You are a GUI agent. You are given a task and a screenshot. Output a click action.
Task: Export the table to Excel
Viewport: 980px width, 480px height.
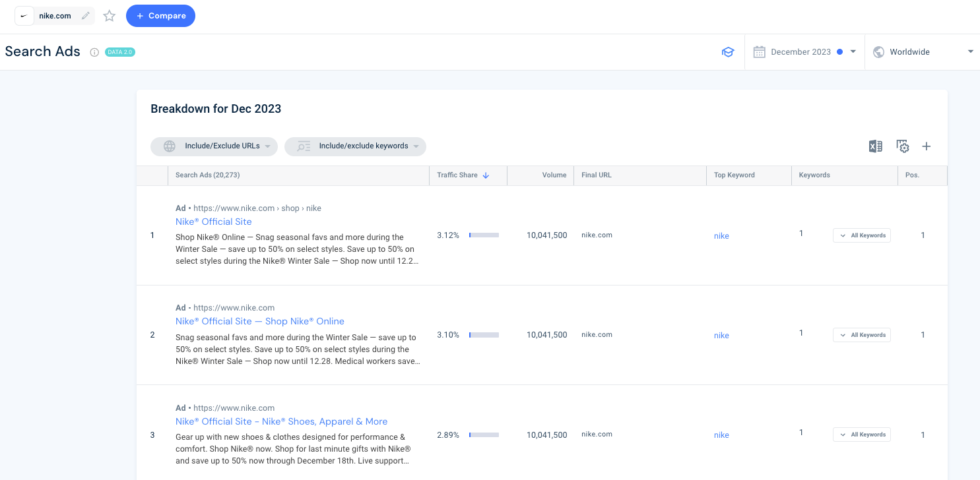pos(876,146)
